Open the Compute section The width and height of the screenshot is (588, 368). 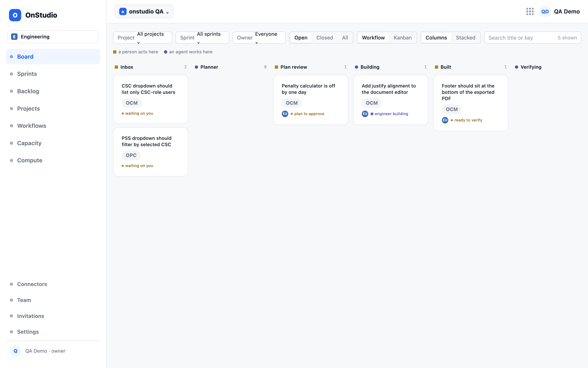click(x=53, y=160)
